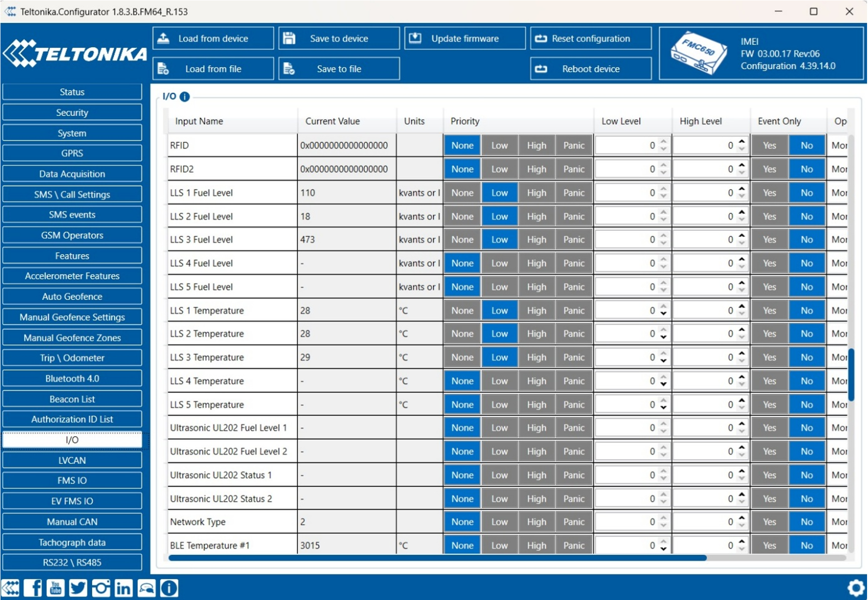
Task: Click the Teltonika logo at top left
Action: tap(75, 53)
